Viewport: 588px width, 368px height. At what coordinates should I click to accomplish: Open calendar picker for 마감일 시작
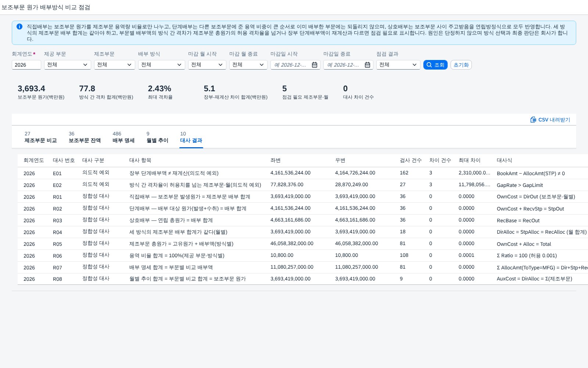tap(315, 65)
